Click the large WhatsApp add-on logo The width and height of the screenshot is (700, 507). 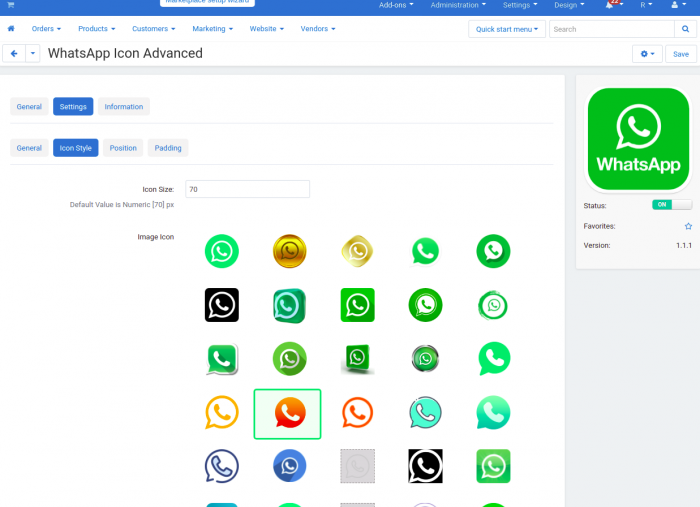pos(638,139)
